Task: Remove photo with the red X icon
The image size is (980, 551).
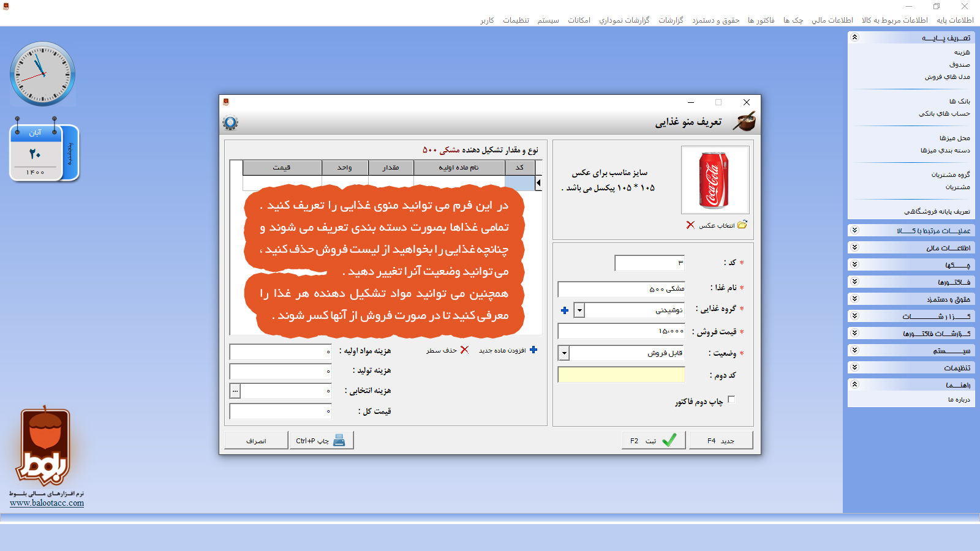Action: (690, 225)
